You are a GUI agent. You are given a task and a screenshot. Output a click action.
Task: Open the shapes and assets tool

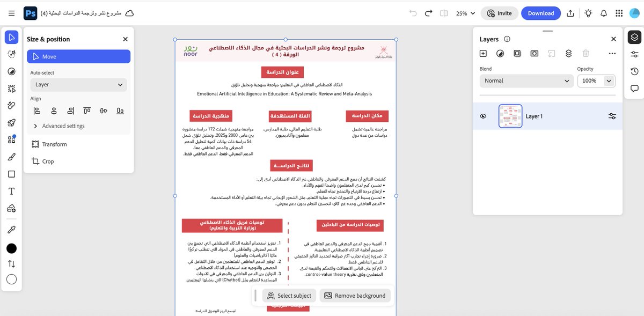11,139
